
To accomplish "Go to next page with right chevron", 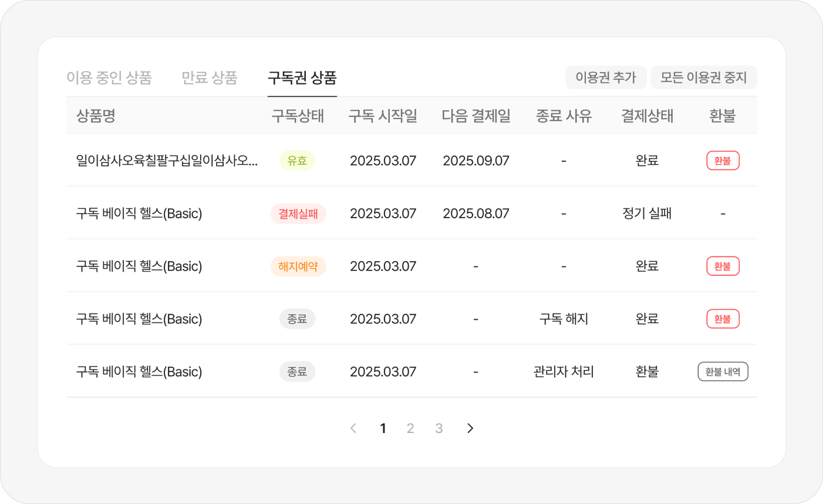I will pos(470,428).
